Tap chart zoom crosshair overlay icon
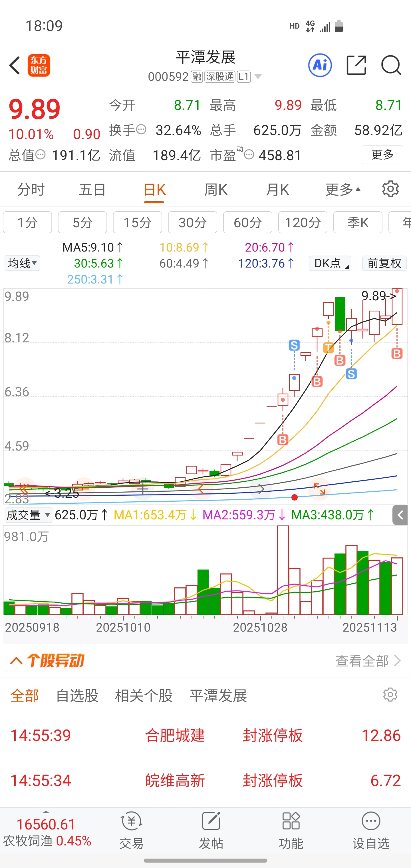Screen dimensions: 411x868 coord(143,489)
